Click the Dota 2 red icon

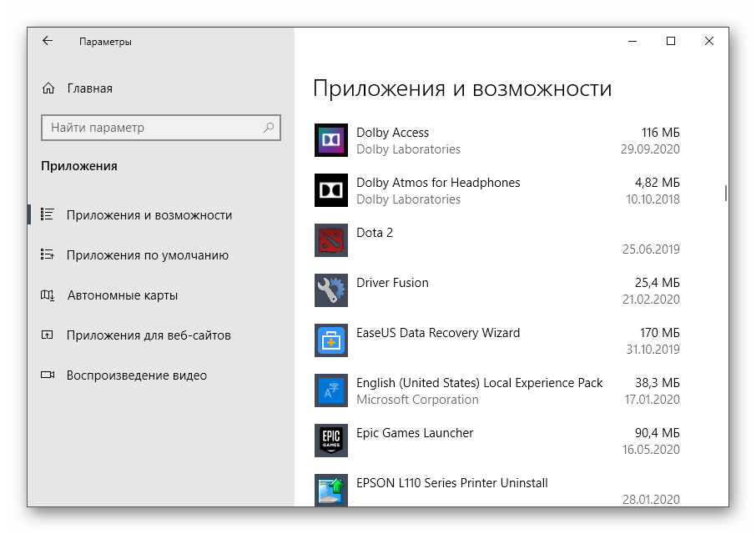(330, 240)
